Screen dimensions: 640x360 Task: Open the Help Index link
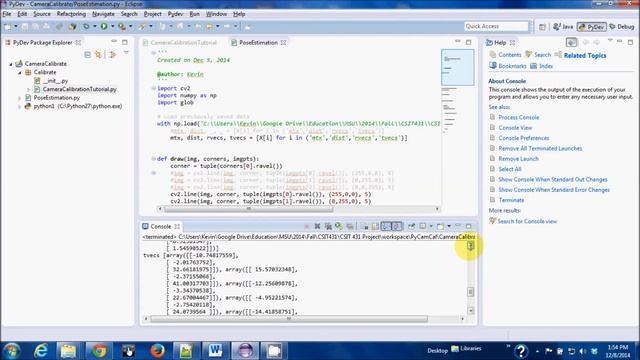tap(546, 66)
